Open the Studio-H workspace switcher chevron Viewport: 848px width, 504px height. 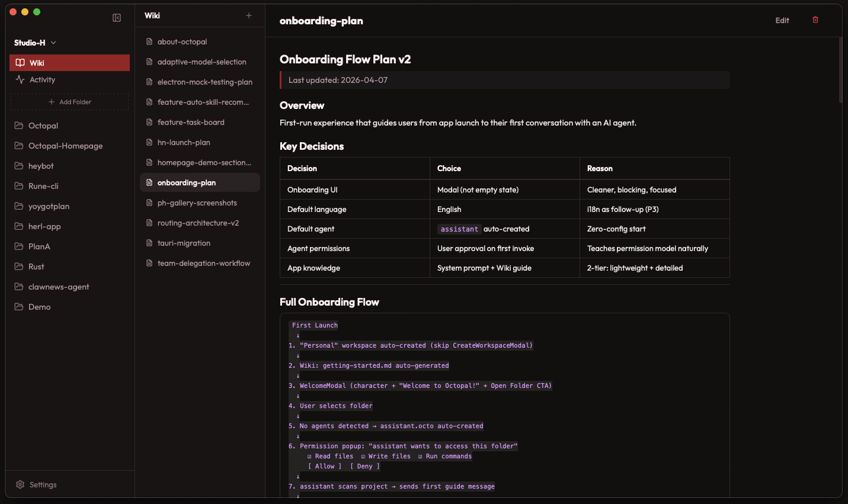coord(53,43)
